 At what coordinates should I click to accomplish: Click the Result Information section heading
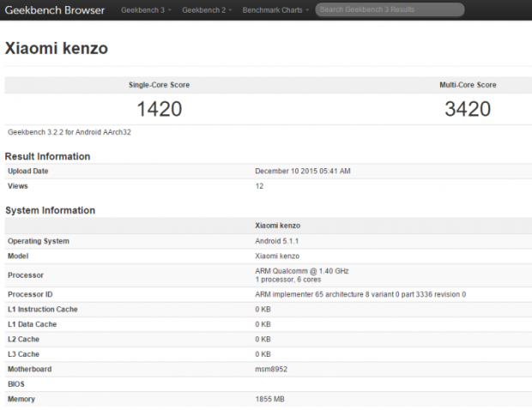click(x=47, y=156)
